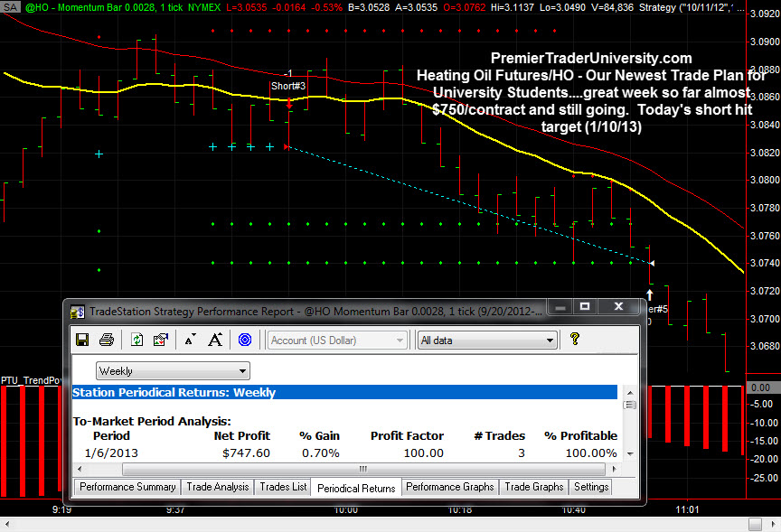This screenshot has width=781, height=532.
Task: Select the 0.70% gain value
Action: pos(321,453)
